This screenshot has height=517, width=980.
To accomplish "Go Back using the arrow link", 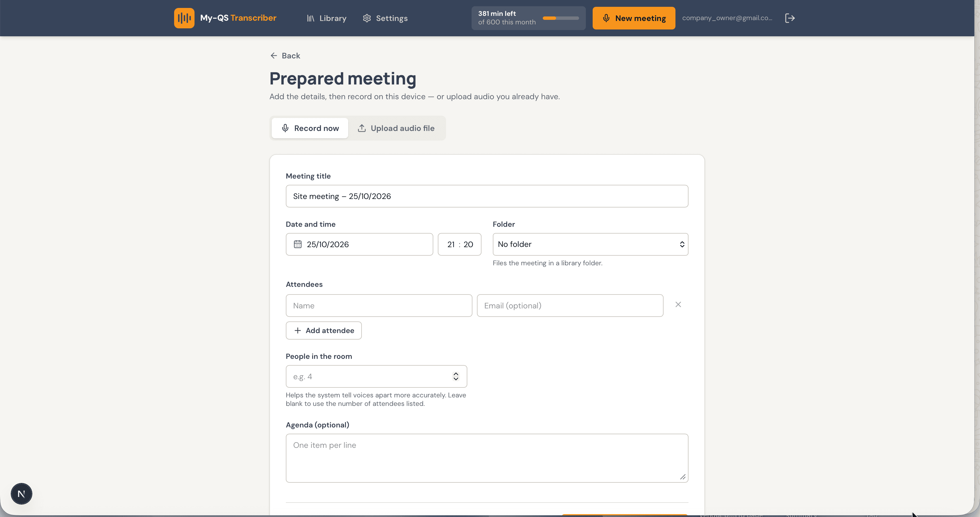I will 285,56.
